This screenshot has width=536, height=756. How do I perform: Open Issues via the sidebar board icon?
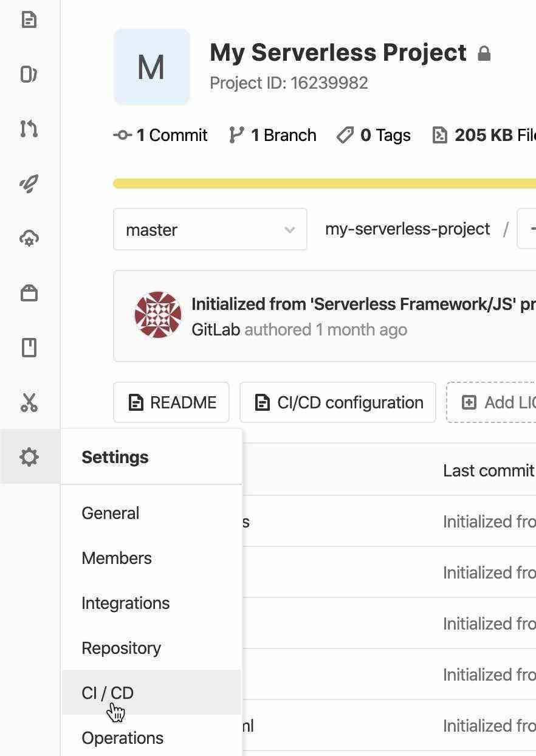coord(29,74)
